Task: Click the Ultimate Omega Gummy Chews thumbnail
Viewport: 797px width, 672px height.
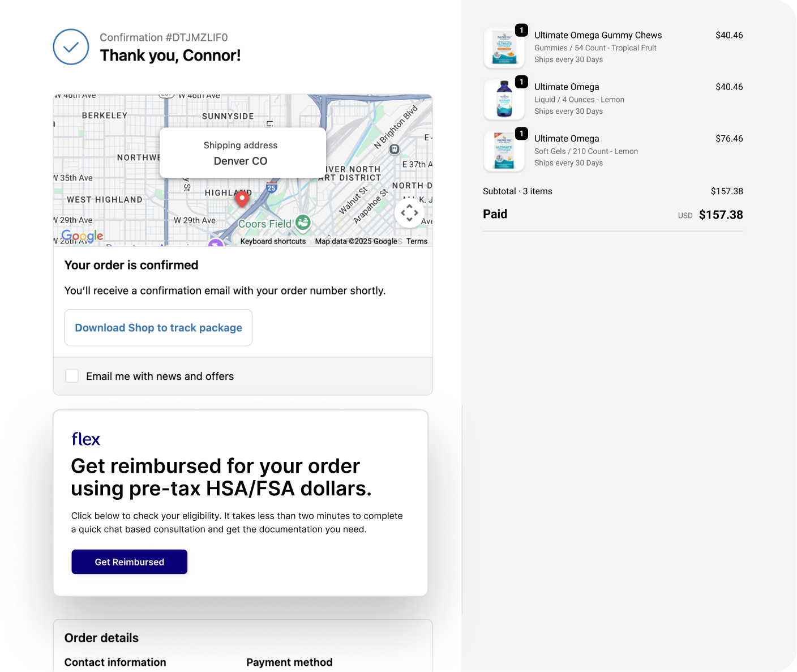Action: 504,48
